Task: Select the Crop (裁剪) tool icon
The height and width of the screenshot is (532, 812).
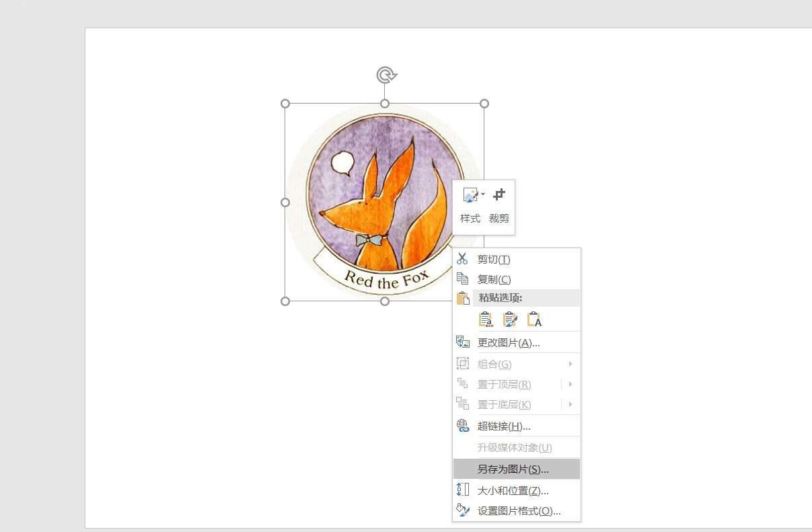Action: pos(499,196)
